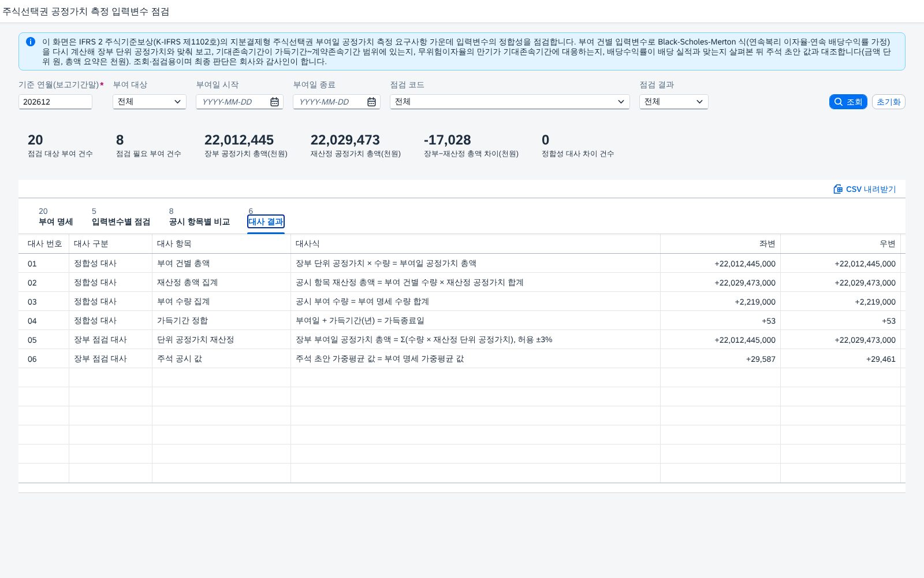Select the 단위 공정가치 재산정 cell
924x578 pixels.
pos(222,340)
